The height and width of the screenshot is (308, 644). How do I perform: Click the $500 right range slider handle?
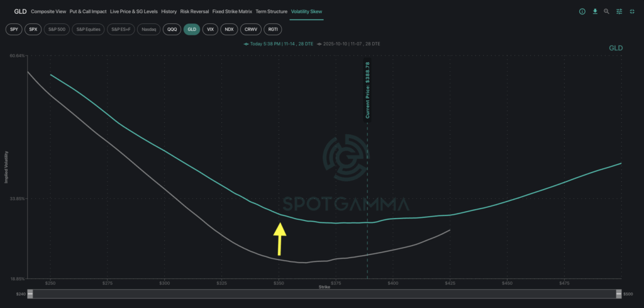[619, 294]
